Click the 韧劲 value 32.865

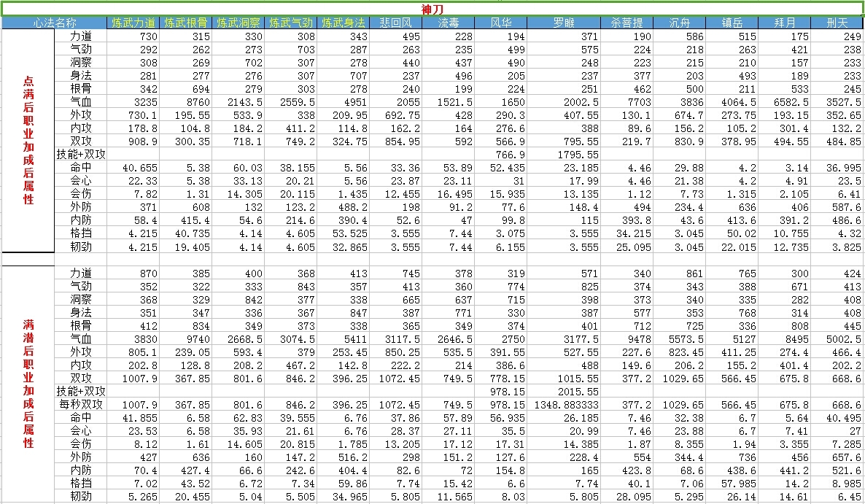coord(343,247)
